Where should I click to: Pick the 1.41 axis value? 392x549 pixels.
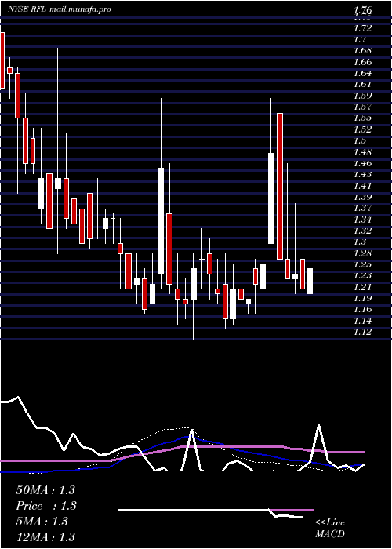(x=362, y=186)
